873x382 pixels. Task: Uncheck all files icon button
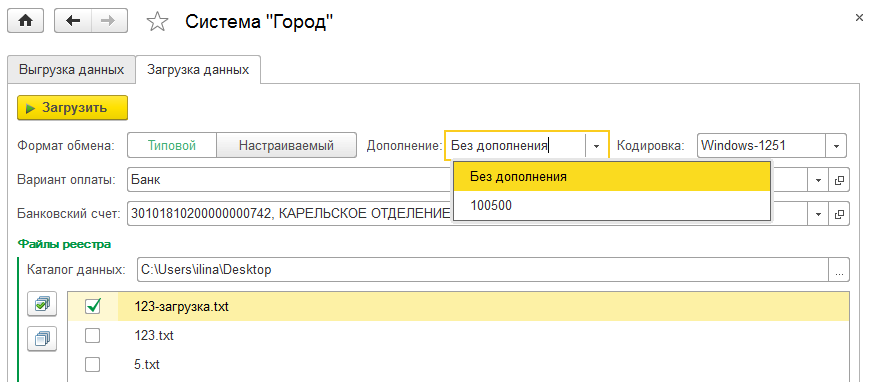tap(42, 339)
